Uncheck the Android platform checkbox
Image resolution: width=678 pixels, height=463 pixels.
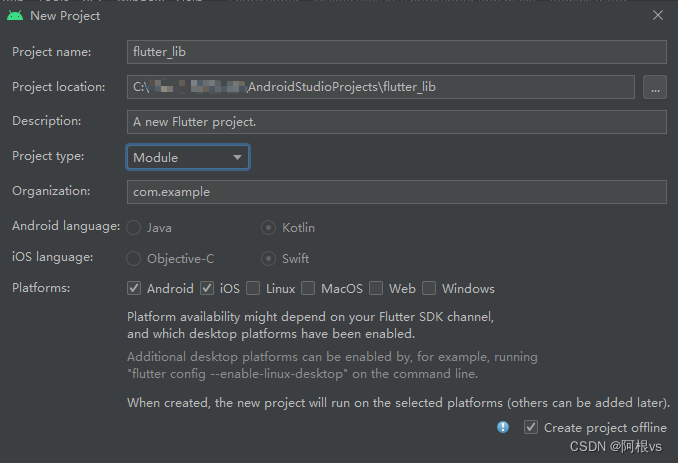point(134,288)
